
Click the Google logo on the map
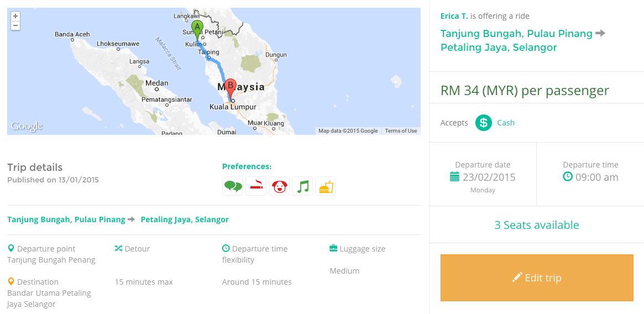[x=27, y=126]
